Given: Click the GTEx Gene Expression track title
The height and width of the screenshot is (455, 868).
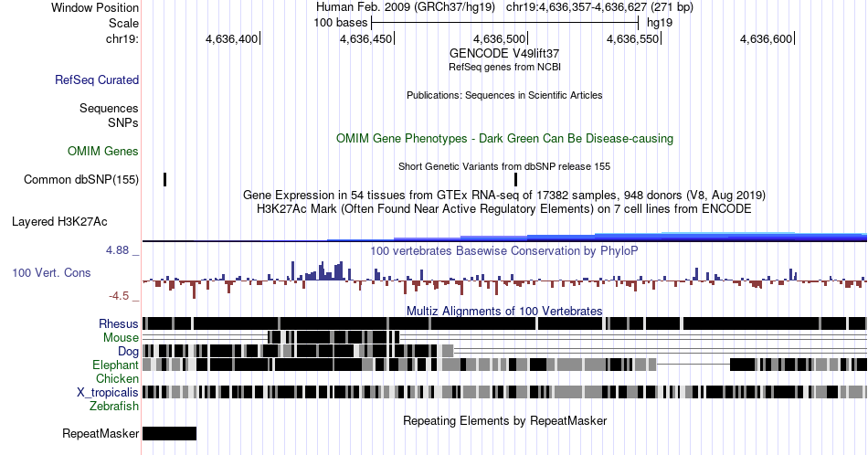Looking at the screenshot, I should [504, 195].
